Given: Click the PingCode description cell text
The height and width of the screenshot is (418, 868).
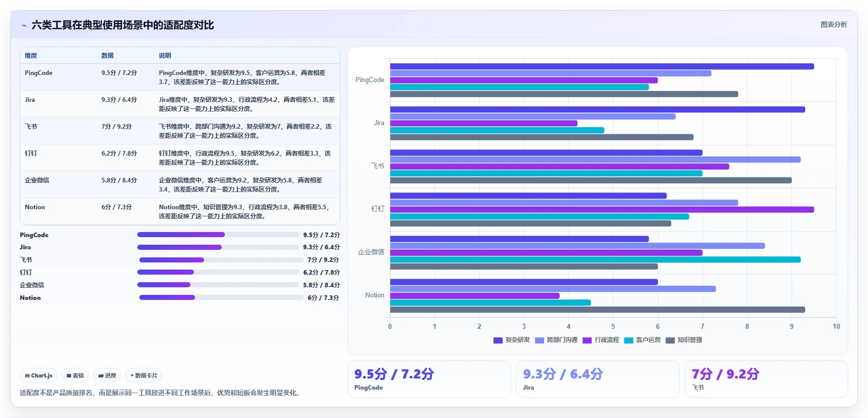Looking at the screenshot, I should tap(242, 78).
